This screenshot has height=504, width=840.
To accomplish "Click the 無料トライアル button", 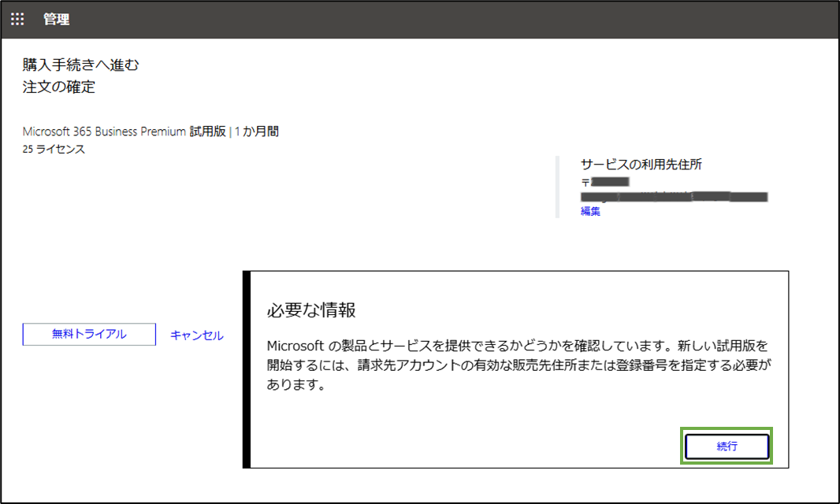I will pos(89,334).
